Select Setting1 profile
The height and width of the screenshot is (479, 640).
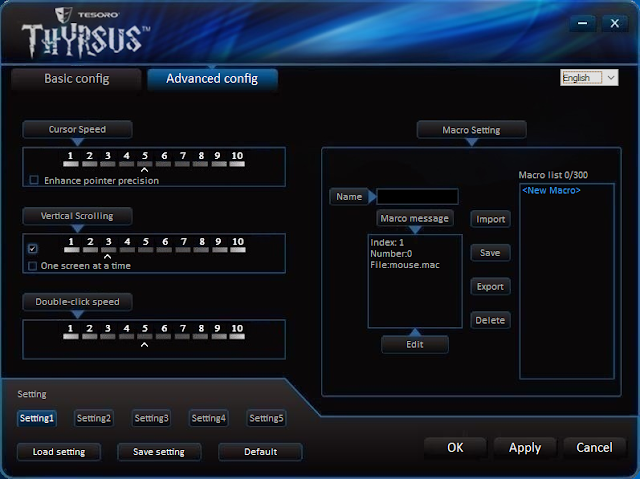click(x=37, y=418)
